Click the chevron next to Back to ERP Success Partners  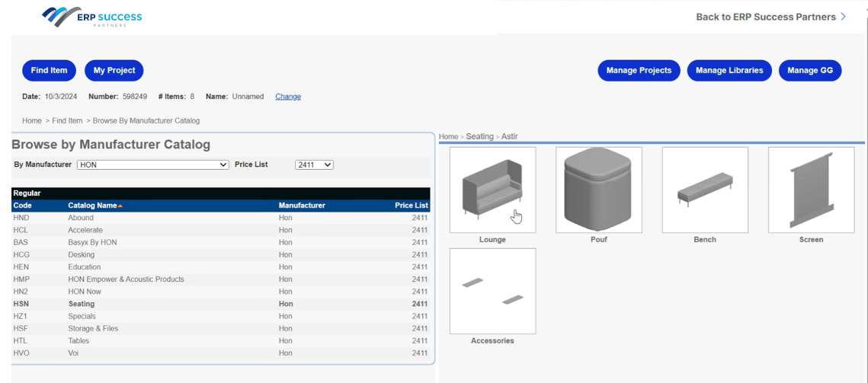pyautogui.click(x=843, y=17)
